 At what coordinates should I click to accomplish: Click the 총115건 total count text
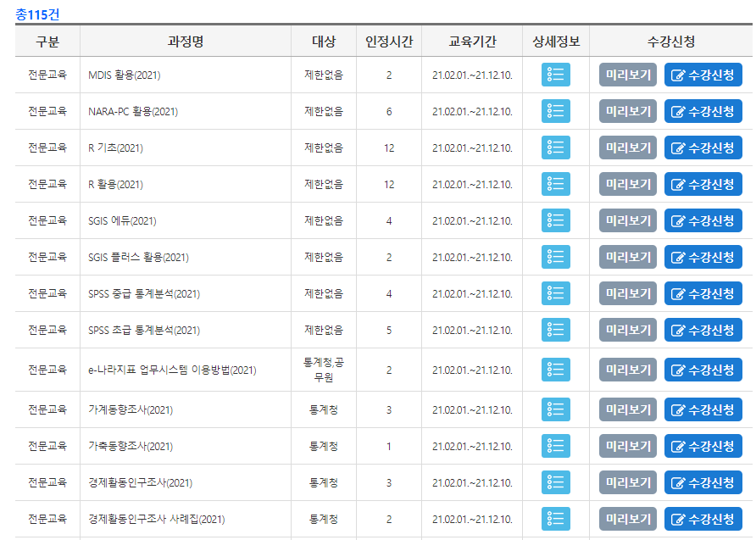(x=37, y=14)
